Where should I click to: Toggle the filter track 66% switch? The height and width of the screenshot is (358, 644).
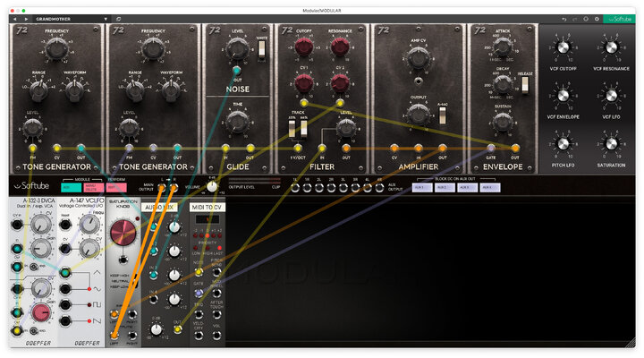304,129
